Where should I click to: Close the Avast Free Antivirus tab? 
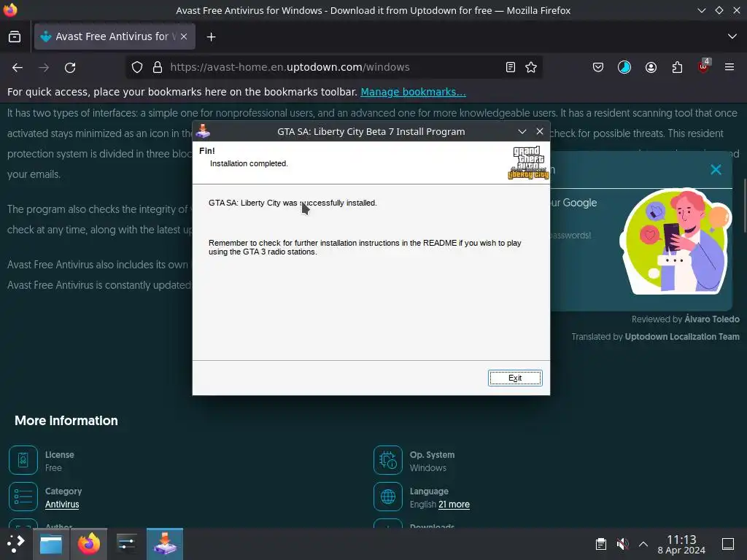pos(184,36)
